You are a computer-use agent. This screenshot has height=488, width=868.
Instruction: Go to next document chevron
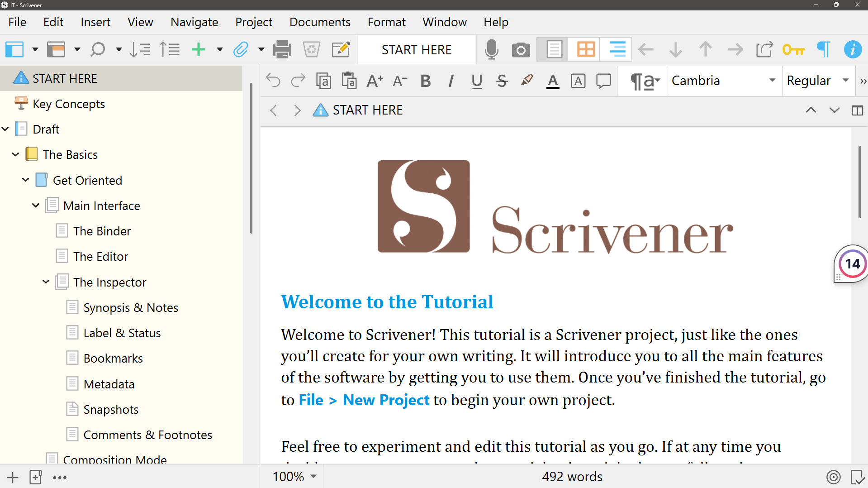click(x=835, y=110)
